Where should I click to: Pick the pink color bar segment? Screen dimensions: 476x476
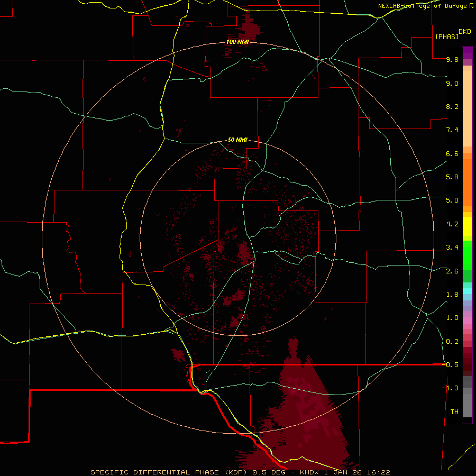(x=467, y=321)
